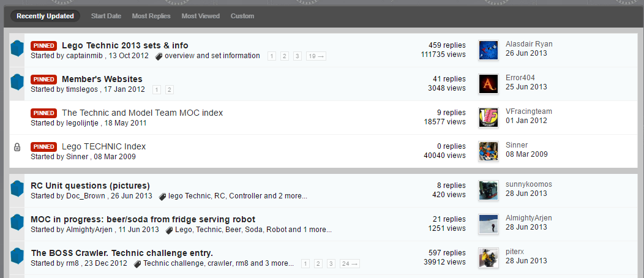Jump to last page 19 of Lego Technic 2013
Screen dimensions: 644x278
[316, 56]
